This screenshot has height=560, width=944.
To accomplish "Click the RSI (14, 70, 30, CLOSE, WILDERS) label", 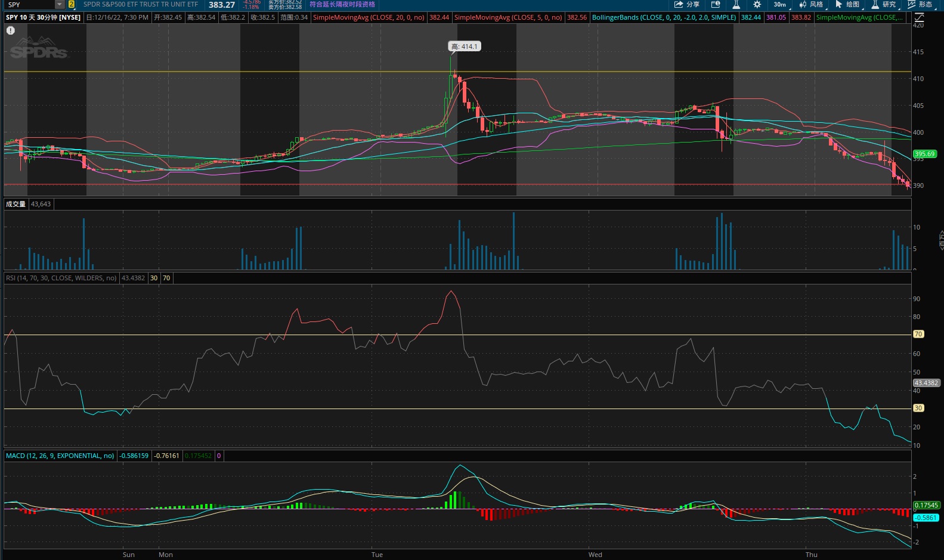I will 61,278.
